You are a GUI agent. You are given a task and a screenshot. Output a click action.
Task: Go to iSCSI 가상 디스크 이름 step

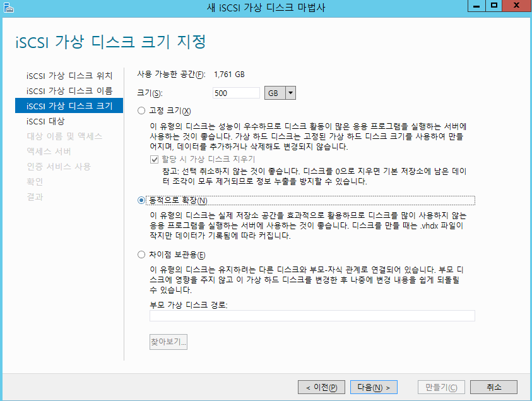click(69, 91)
